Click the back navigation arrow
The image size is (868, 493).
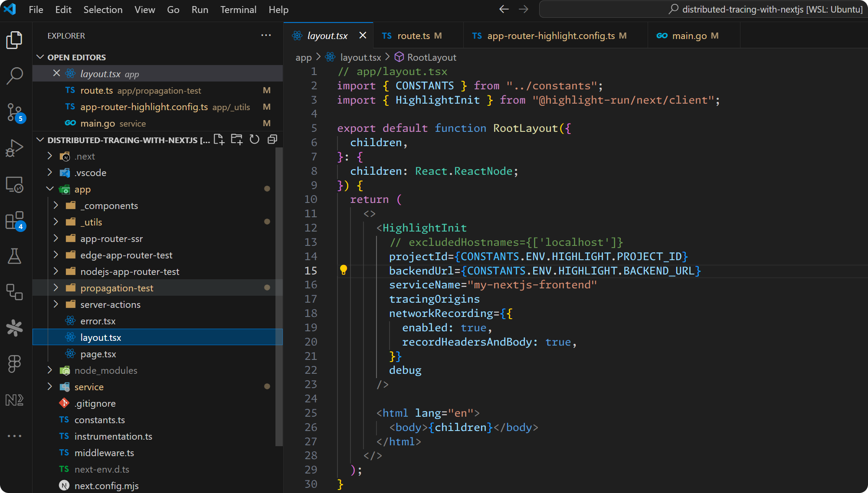503,9
